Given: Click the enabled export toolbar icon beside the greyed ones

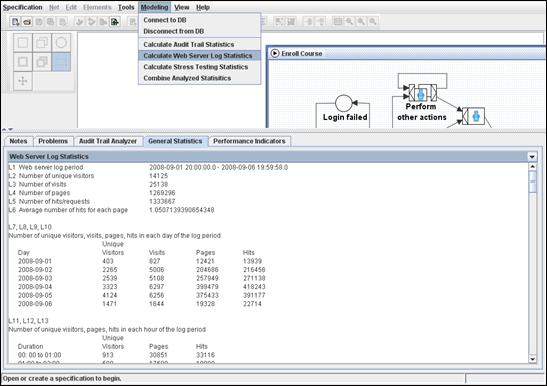Looking at the screenshot, I should 114,22.
